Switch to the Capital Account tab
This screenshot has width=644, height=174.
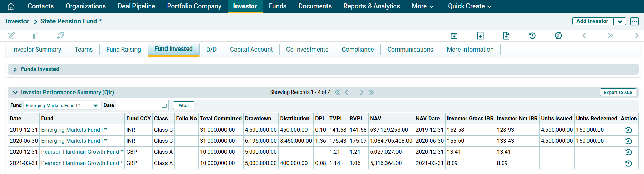(251, 50)
